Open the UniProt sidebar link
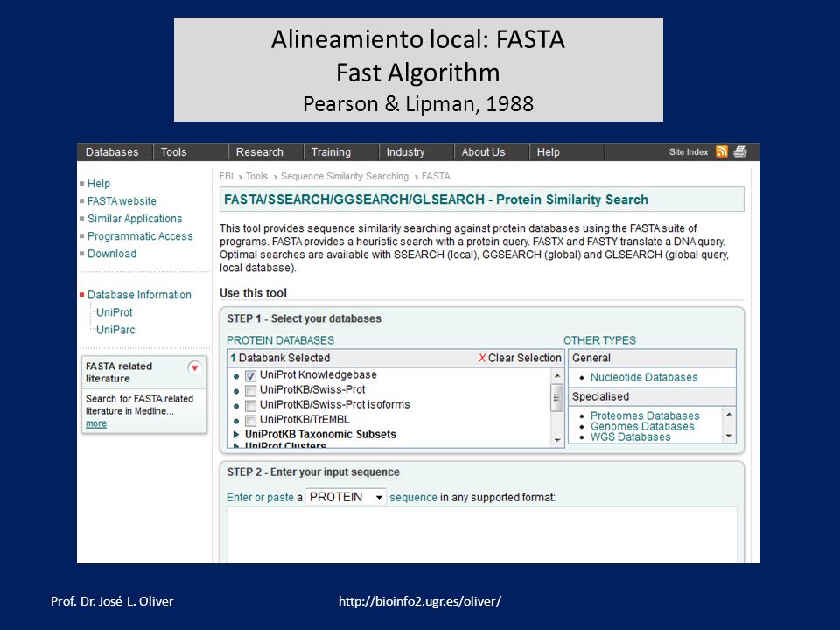840x630 pixels. (x=114, y=312)
